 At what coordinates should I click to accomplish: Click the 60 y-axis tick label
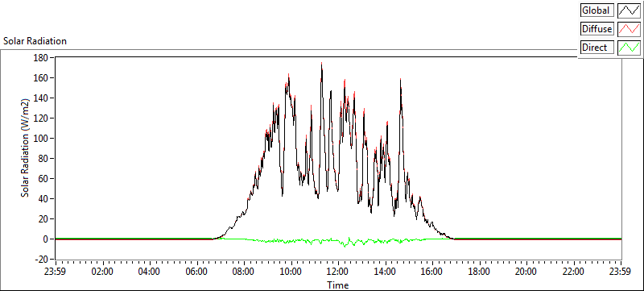pos(43,178)
